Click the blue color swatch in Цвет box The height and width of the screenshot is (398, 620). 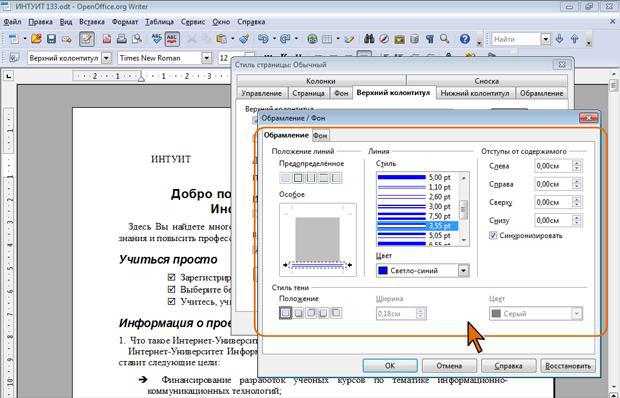click(x=383, y=271)
